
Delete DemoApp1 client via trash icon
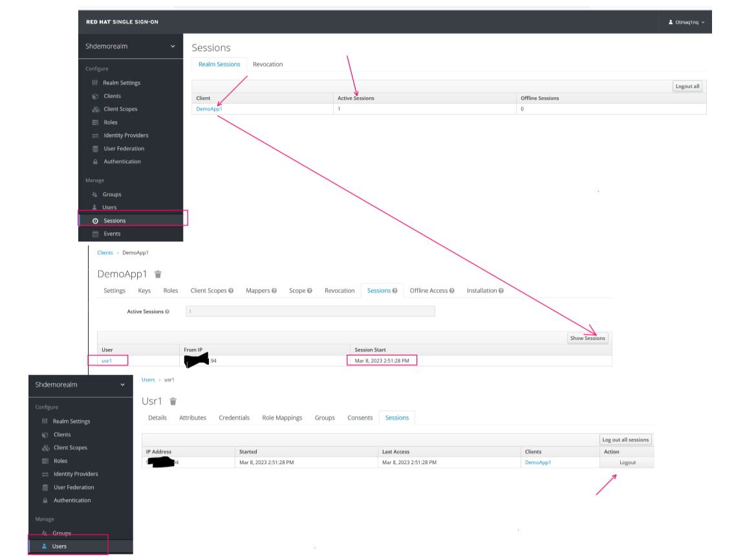[158, 274]
